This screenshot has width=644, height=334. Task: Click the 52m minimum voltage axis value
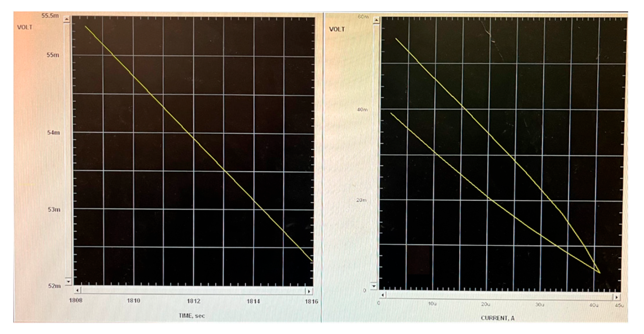(x=54, y=286)
